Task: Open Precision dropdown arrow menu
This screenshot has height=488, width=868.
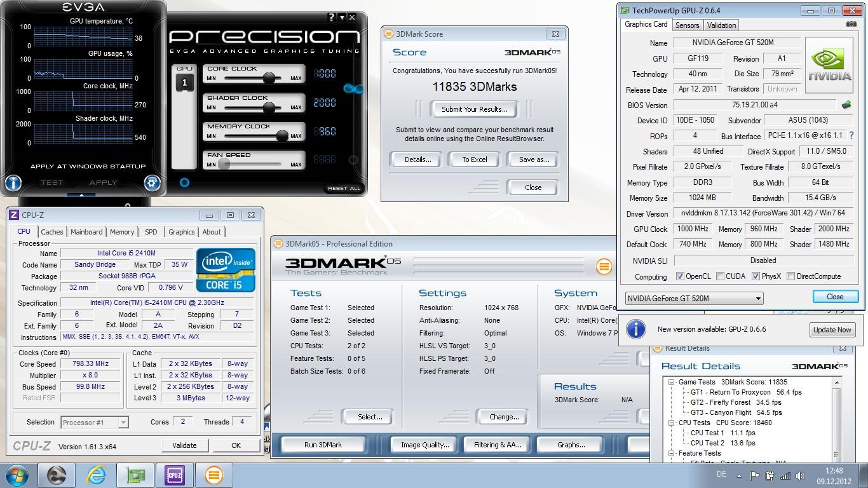Action: (342, 18)
